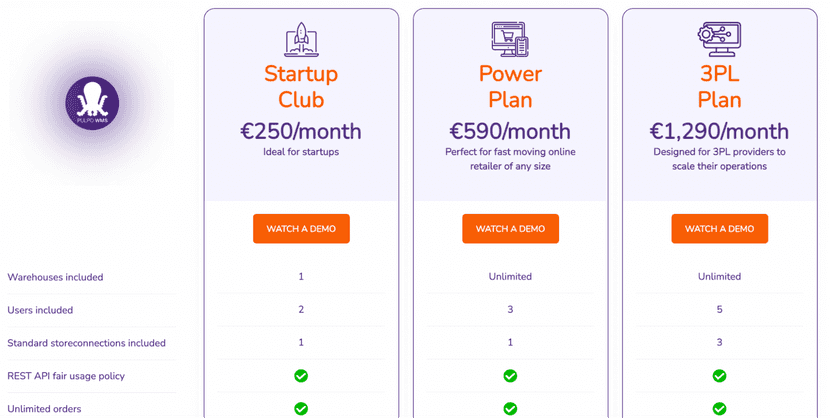Click REST API checkmark under Startup Club
Viewport: 830px width, 418px height.
tap(301, 376)
